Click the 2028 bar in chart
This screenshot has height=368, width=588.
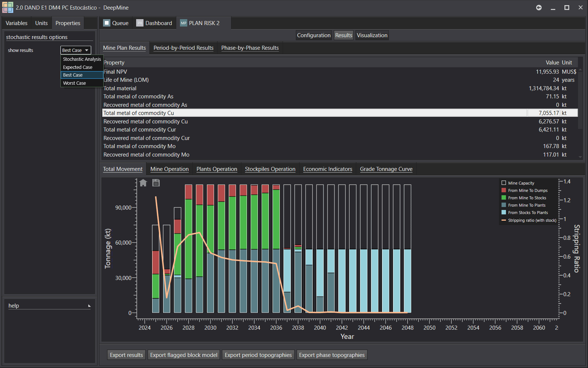click(x=188, y=249)
